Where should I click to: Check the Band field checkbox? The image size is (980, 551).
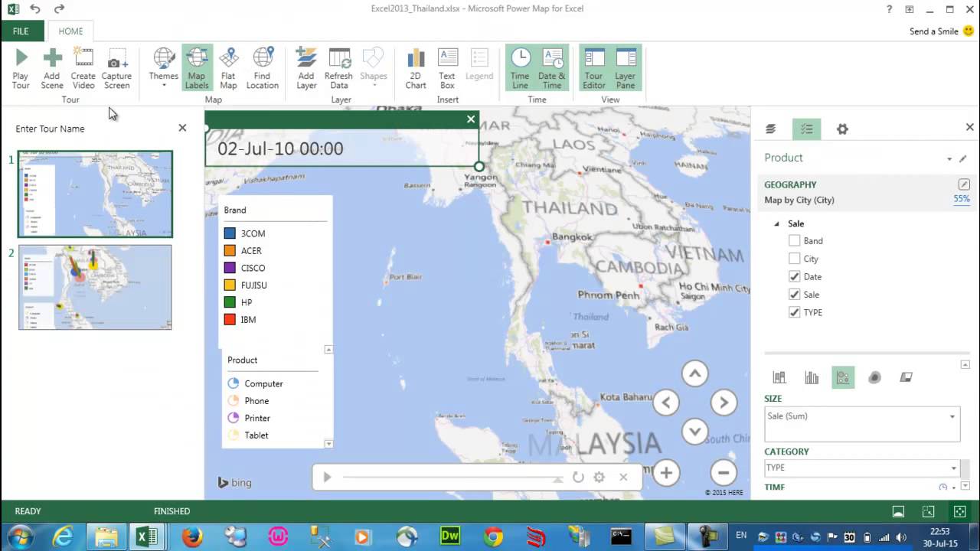[x=794, y=240]
